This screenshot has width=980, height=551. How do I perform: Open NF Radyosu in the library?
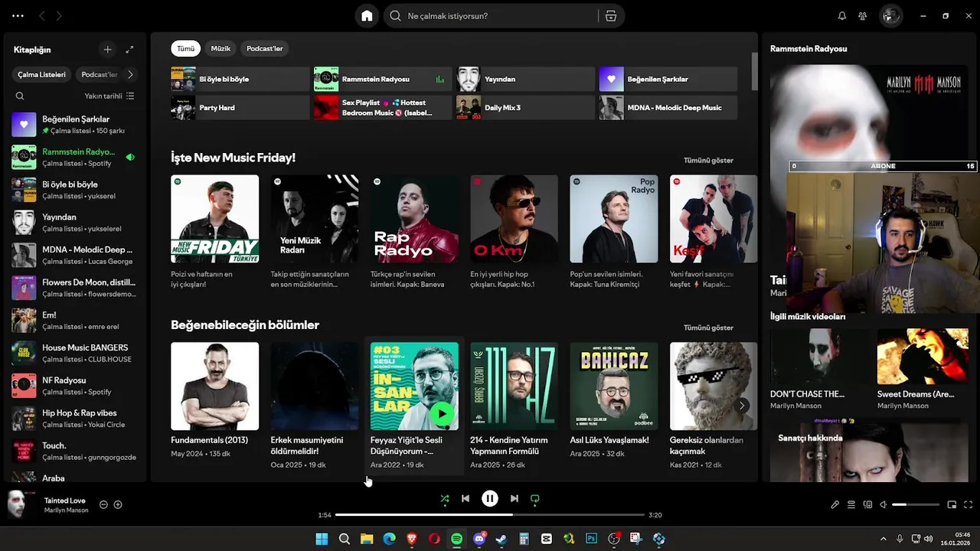75,386
